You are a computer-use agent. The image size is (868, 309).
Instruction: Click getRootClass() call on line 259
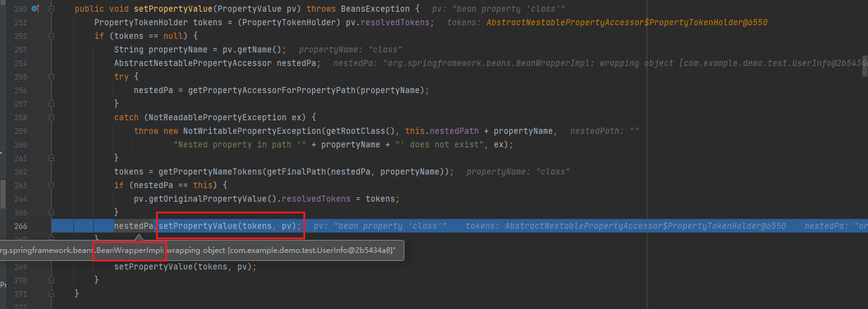tap(360, 131)
